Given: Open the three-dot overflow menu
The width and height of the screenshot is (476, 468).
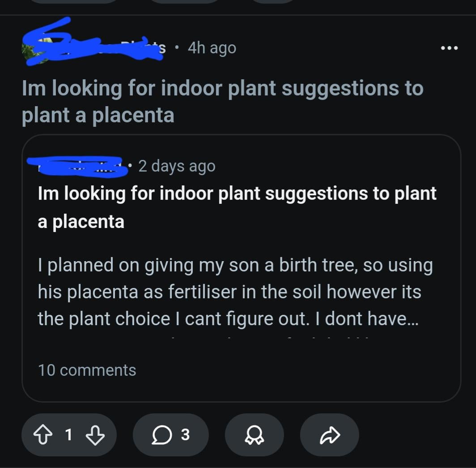Looking at the screenshot, I should [x=449, y=48].
